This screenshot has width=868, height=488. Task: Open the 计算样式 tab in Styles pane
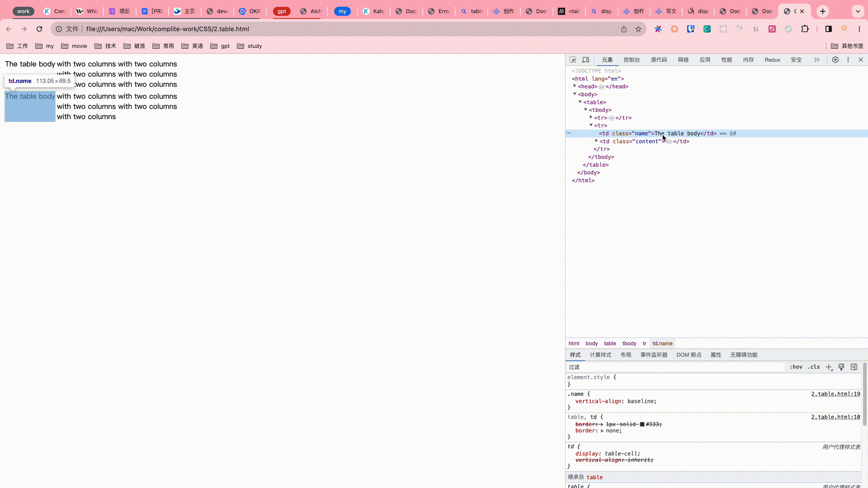coord(601,355)
